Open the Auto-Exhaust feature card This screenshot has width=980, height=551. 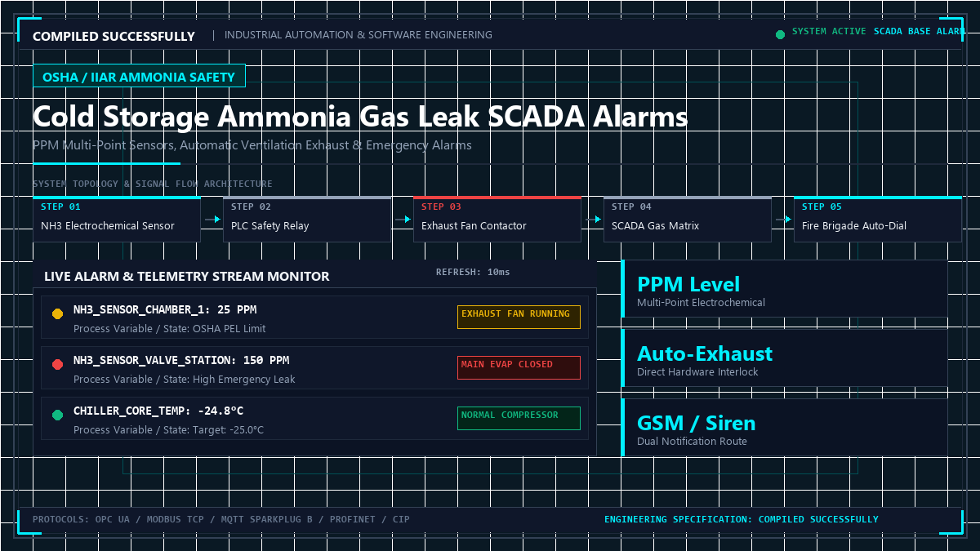coord(785,358)
